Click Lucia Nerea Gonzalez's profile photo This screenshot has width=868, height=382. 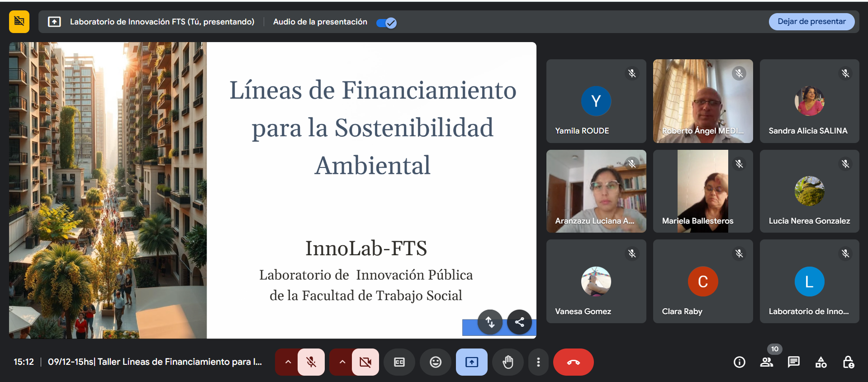click(810, 191)
